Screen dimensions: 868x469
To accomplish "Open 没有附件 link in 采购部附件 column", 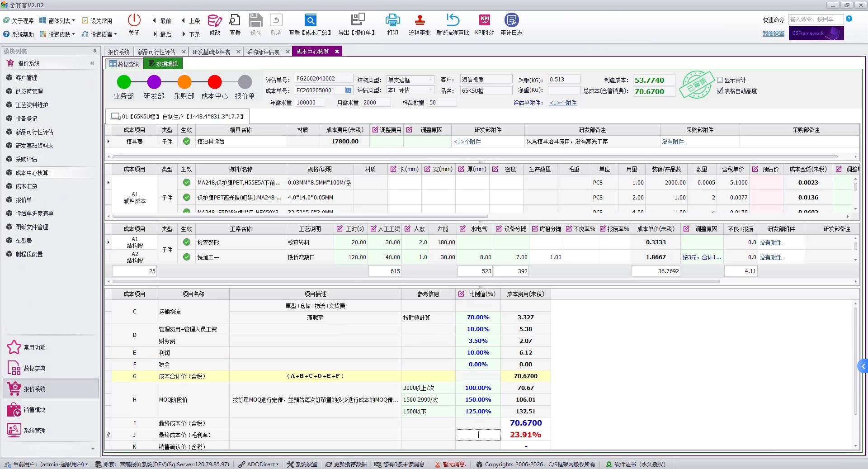I will pos(673,142).
